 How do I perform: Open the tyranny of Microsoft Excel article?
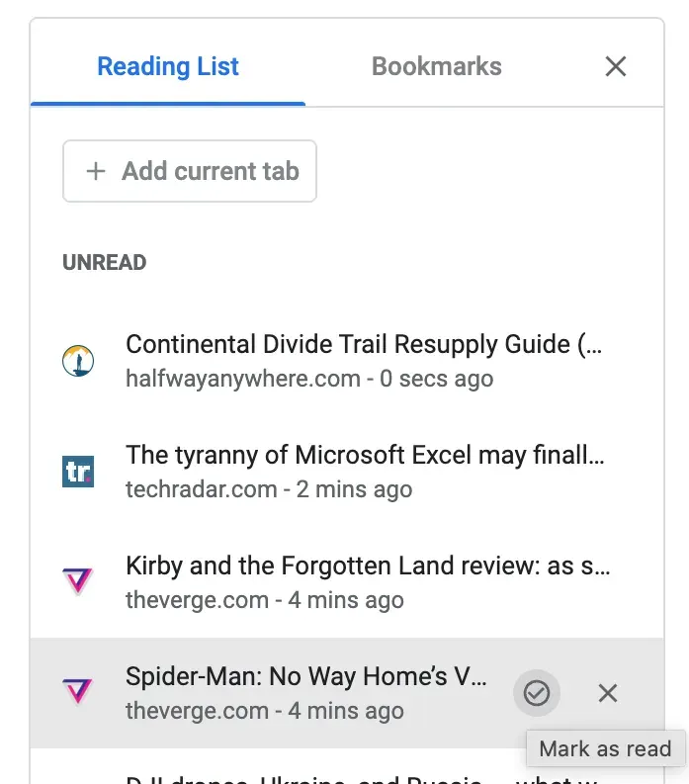coord(364,456)
